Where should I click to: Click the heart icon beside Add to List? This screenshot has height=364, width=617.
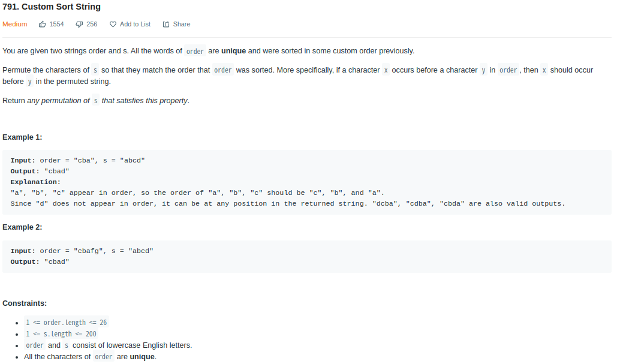click(x=113, y=25)
